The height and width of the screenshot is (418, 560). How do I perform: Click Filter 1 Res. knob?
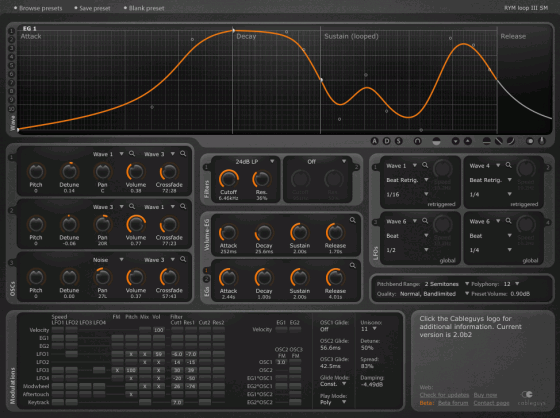261,179
